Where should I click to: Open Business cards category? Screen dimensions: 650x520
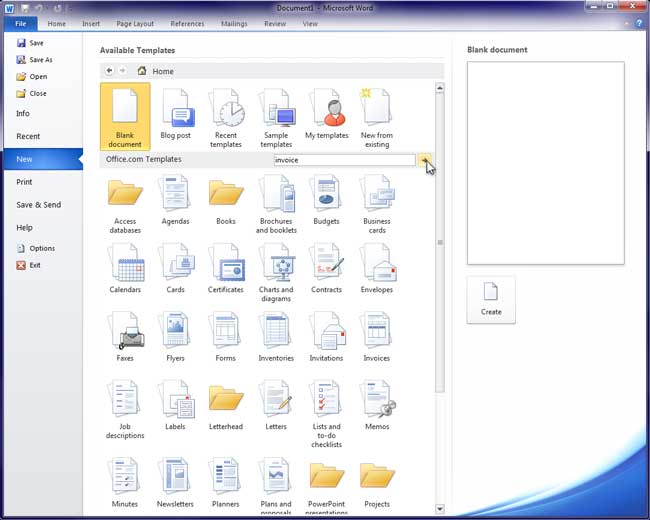pyautogui.click(x=377, y=204)
